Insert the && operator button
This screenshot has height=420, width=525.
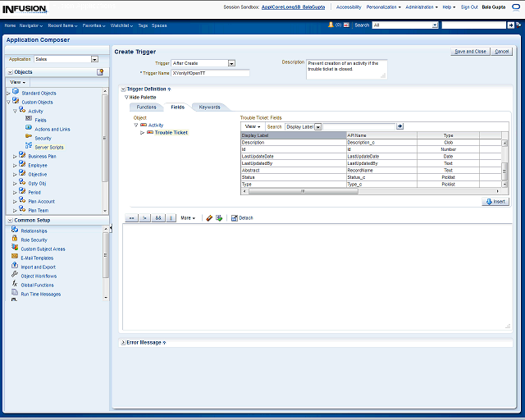(x=158, y=218)
